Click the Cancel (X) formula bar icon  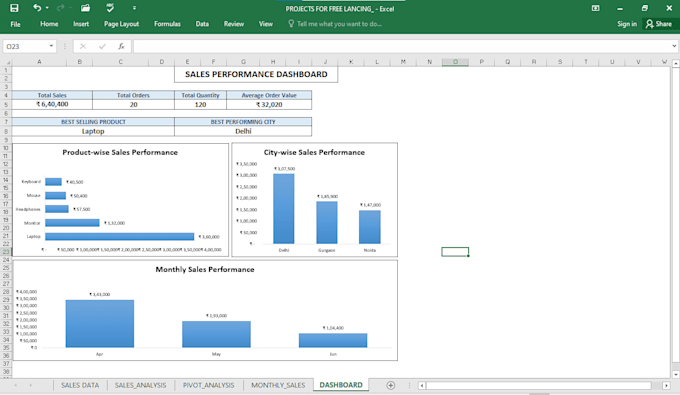point(83,46)
